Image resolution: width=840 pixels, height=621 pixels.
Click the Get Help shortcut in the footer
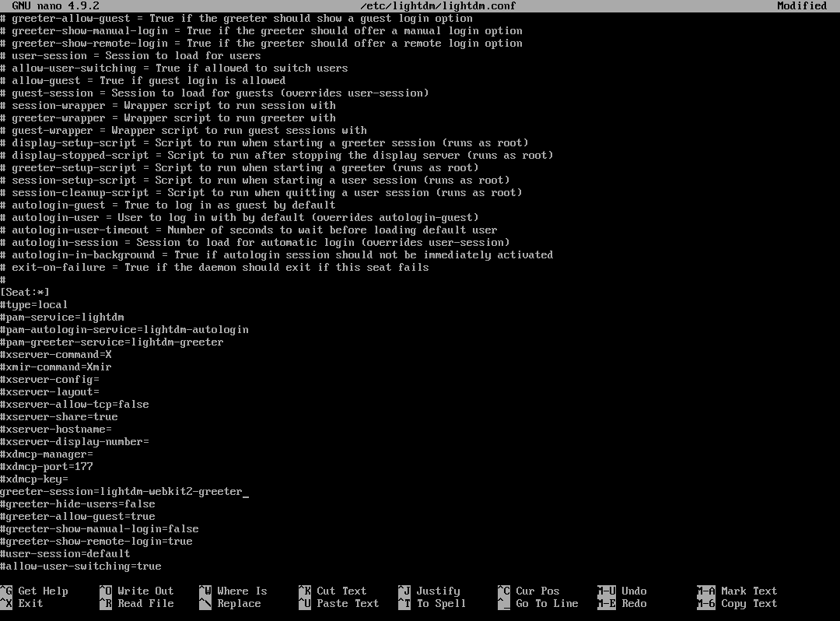click(34, 591)
